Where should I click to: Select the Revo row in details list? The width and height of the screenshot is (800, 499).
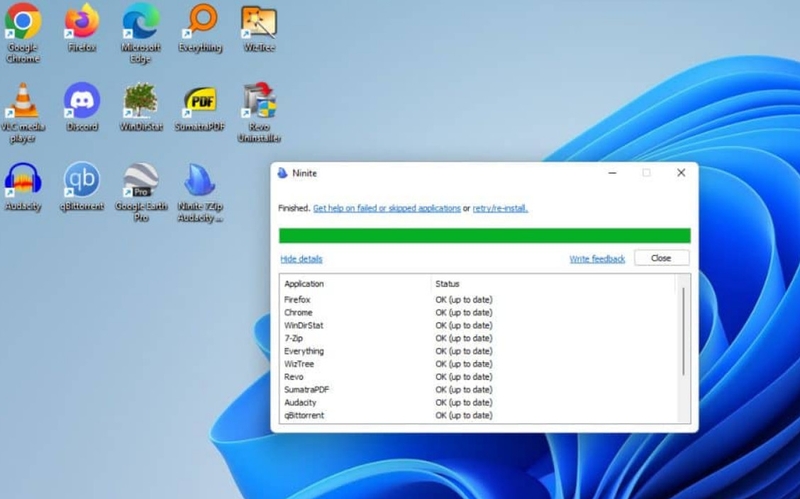click(478, 377)
